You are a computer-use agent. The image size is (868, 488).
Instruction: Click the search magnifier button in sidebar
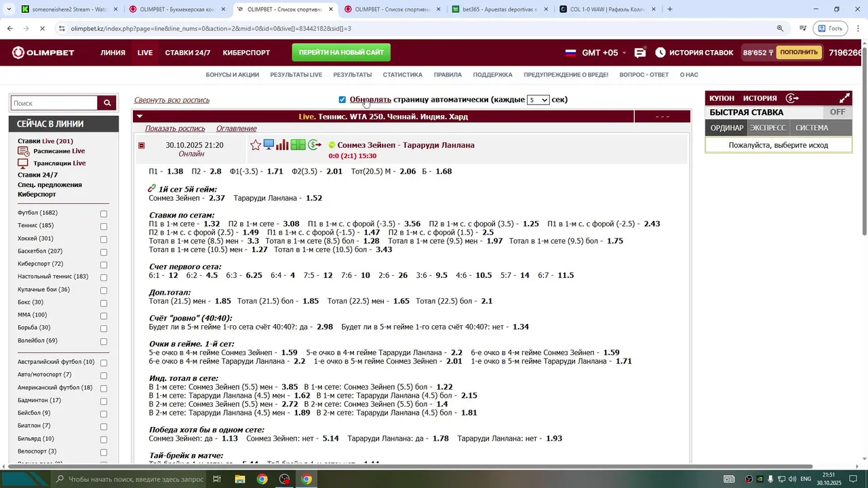tap(107, 103)
